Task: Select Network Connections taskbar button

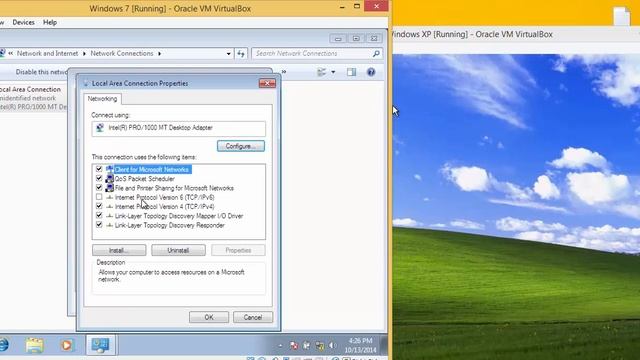Action: coord(100,345)
